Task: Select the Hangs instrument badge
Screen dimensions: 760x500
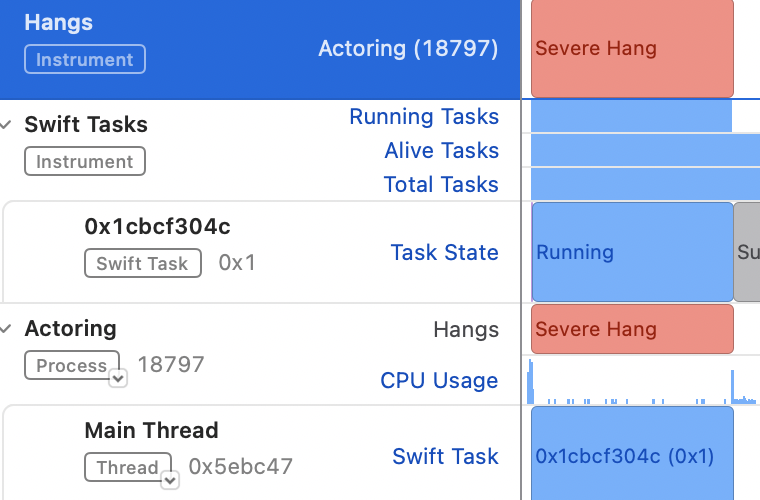Action: (85, 59)
